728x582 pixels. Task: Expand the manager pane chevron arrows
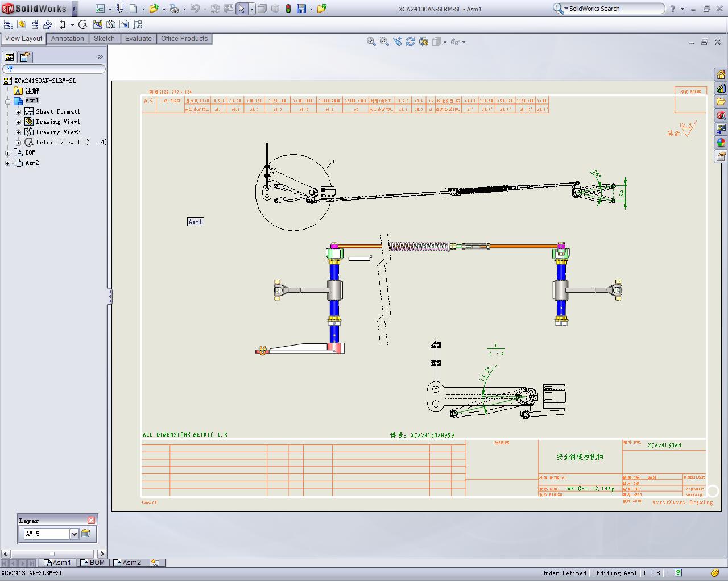coord(100,57)
